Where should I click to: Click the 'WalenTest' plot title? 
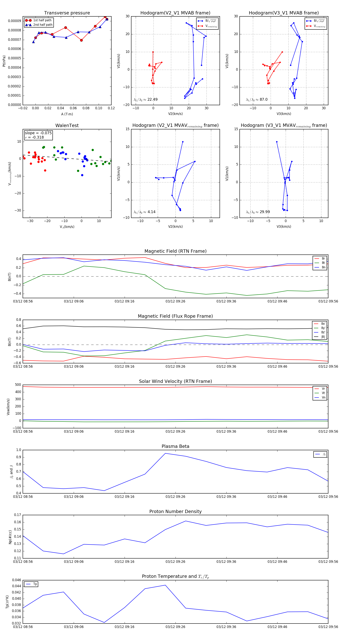click(x=67, y=125)
